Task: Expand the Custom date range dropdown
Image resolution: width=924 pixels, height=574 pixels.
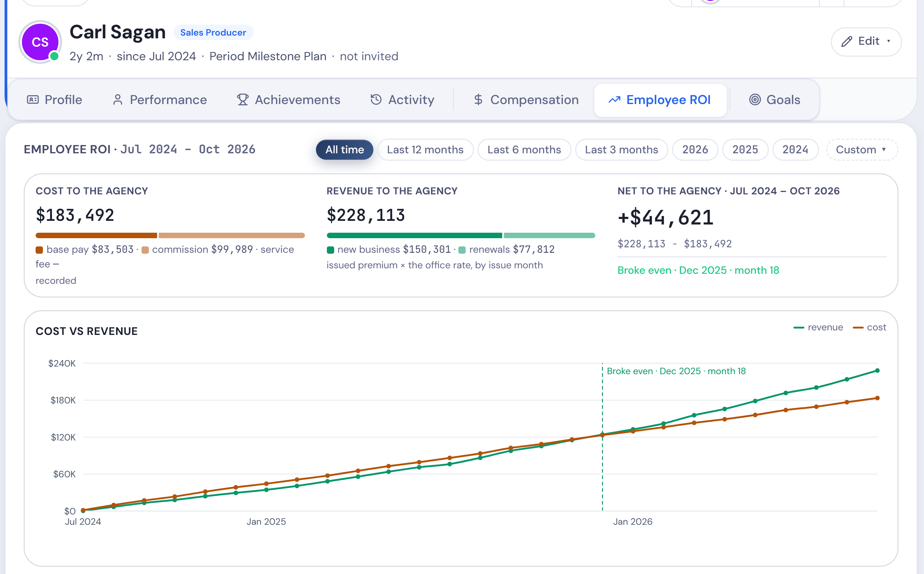Action: pyautogui.click(x=862, y=150)
